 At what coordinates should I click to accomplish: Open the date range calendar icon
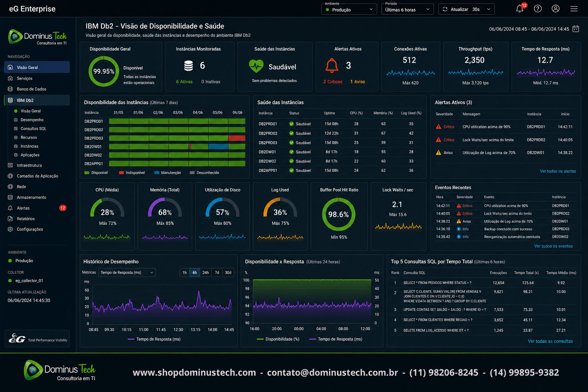576,29
